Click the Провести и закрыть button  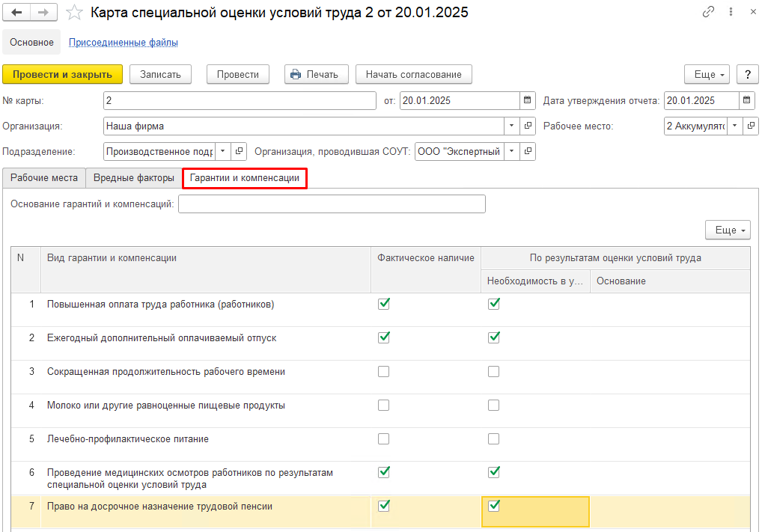coord(62,74)
